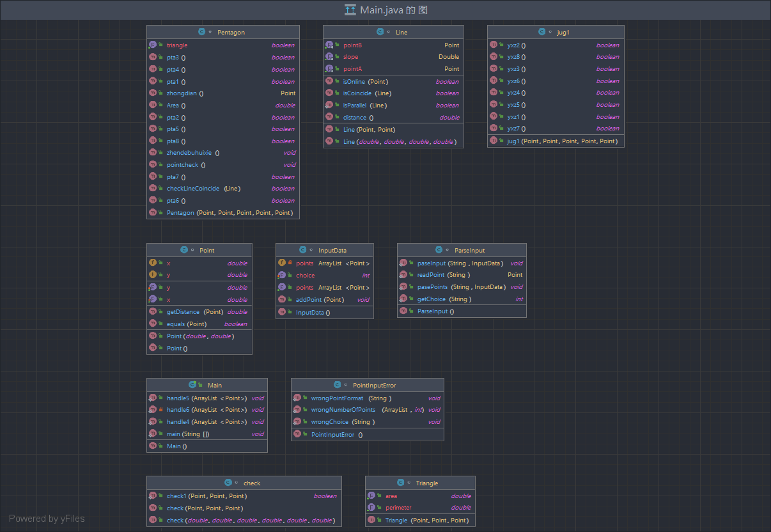
Task: Click the method icon beside getDistance in Point
Action: pyautogui.click(x=153, y=312)
